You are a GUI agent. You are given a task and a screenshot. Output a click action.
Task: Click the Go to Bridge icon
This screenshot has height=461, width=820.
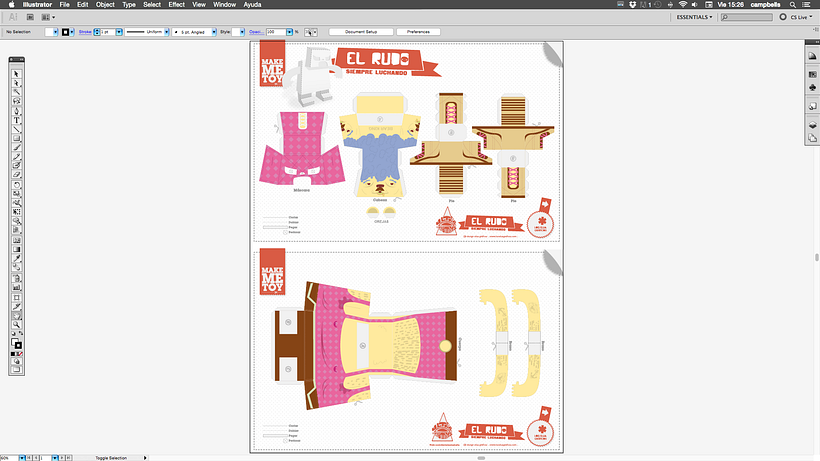pos(30,17)
